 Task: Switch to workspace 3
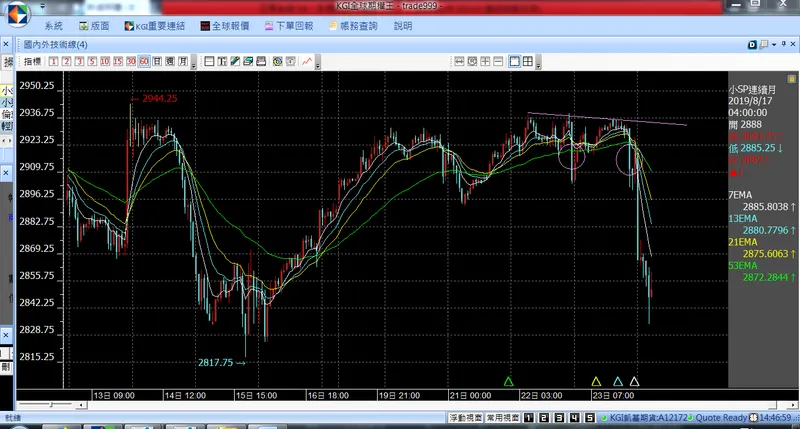559,418
